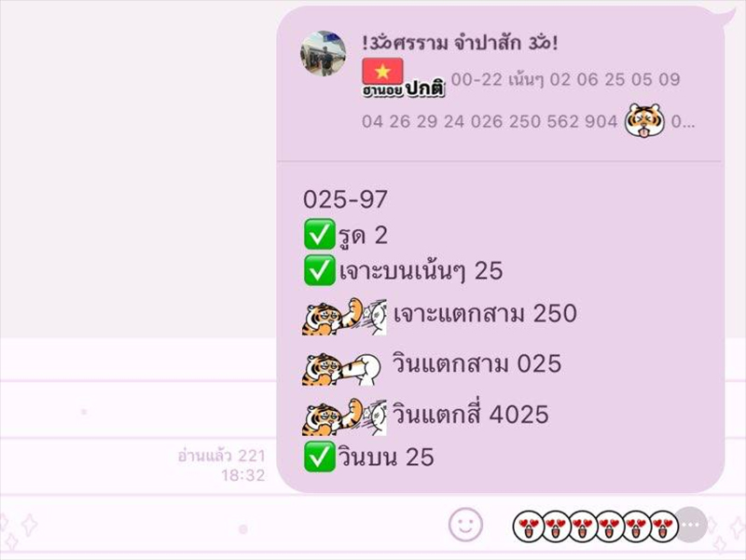
Task: Click the smiley reaction button
Action: 465,525
